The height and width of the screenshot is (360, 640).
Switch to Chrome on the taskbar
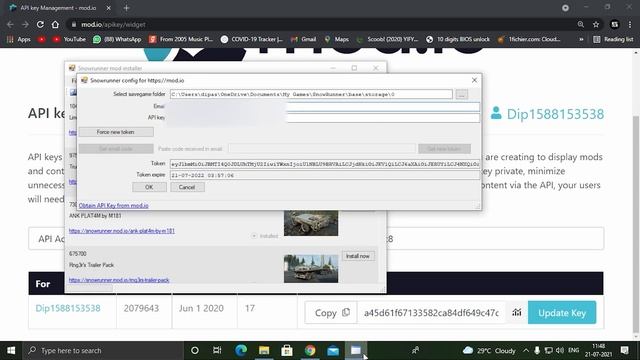tap(310, 350)
